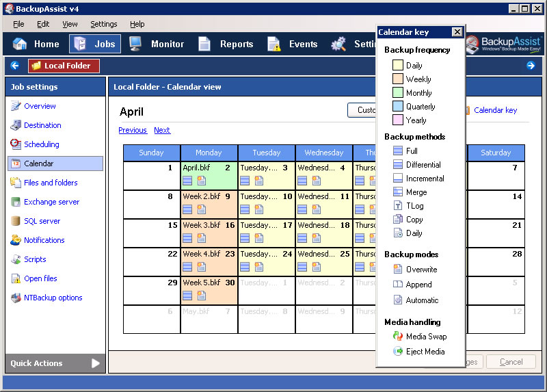Image resolution: width=547 pixels, height=392 pixels.
Task: Click the NTBackup options icon
Action: [16, 298]
